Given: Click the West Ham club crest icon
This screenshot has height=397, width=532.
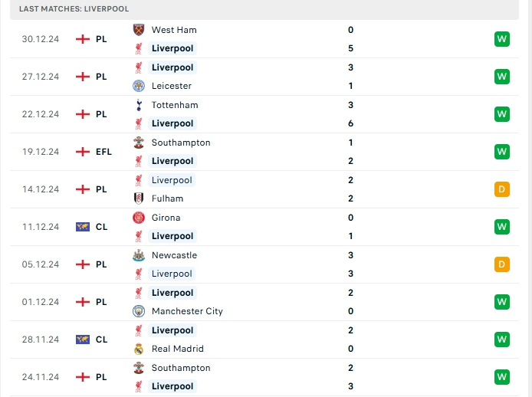Looking at the screenshot, I should 139,30.
